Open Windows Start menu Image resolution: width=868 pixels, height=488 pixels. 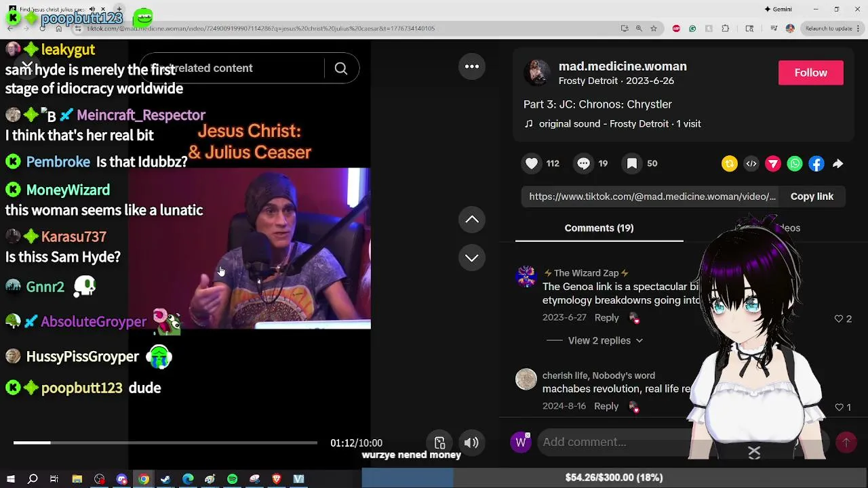(10, 479)
